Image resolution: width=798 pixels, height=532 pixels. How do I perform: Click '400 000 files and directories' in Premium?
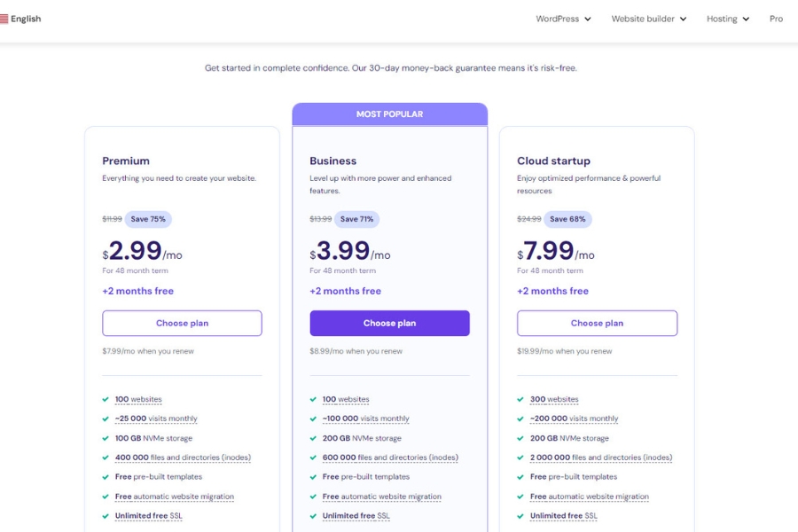183,458
